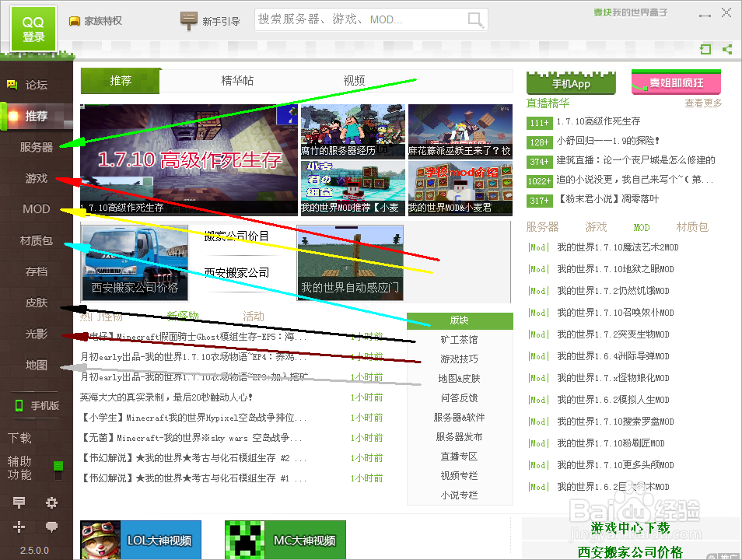Open 矿工茶馆 forum section
The image size is (742, 560).
click(459, 340)
